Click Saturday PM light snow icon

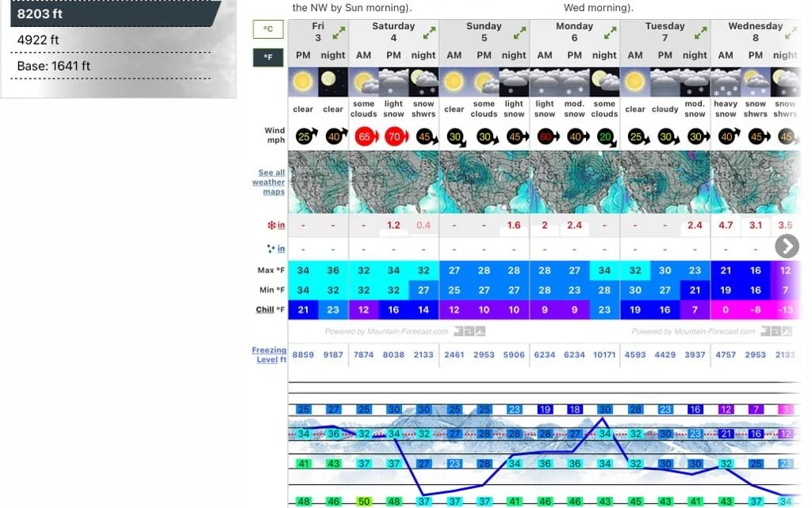tap(393, 82)
